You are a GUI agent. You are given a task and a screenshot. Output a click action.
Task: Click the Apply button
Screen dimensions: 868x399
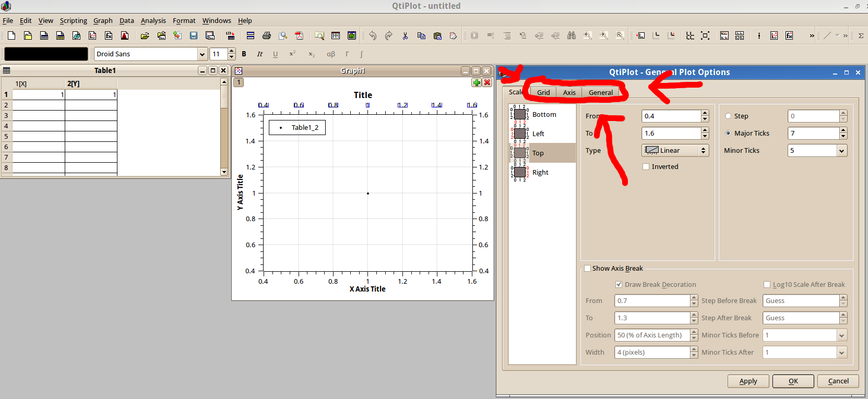click(x=748, y=381)
